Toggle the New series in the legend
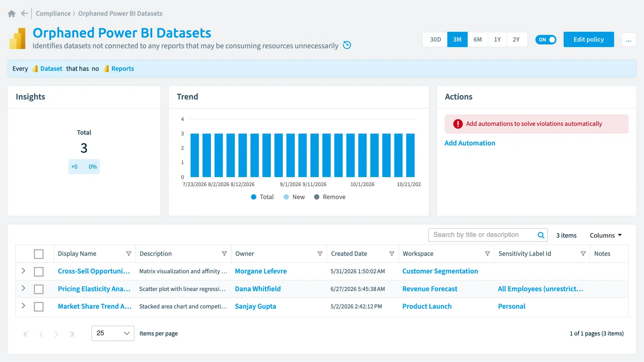 [x=294, y=197]
